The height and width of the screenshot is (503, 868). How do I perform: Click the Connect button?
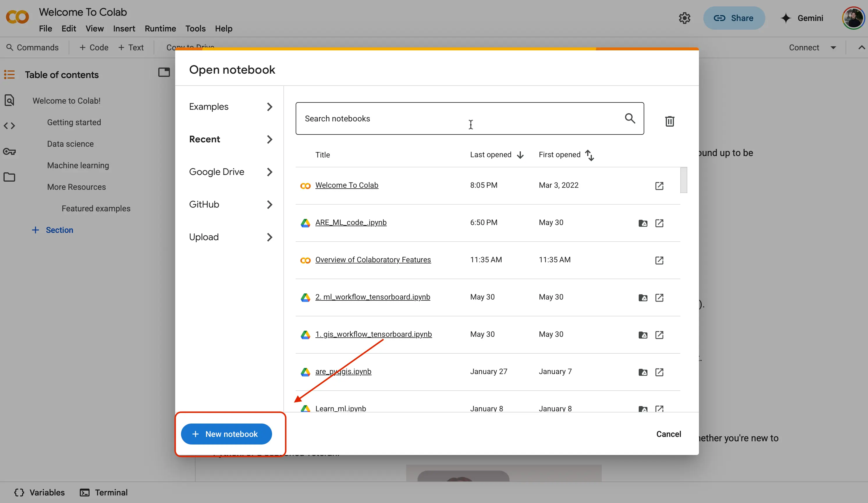tap(804, 47)
